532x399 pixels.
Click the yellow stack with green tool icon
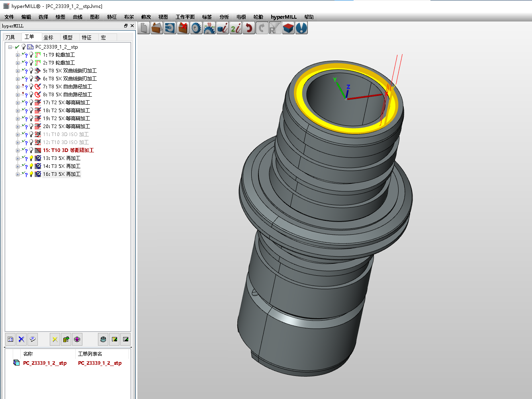66,339
